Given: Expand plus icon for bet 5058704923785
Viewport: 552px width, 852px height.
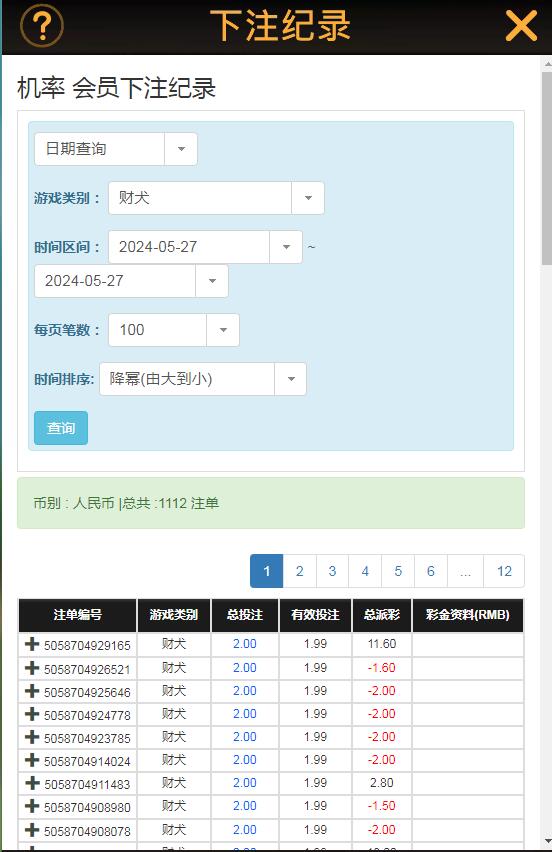Looking at the screenshot, I should click(32, 737).
